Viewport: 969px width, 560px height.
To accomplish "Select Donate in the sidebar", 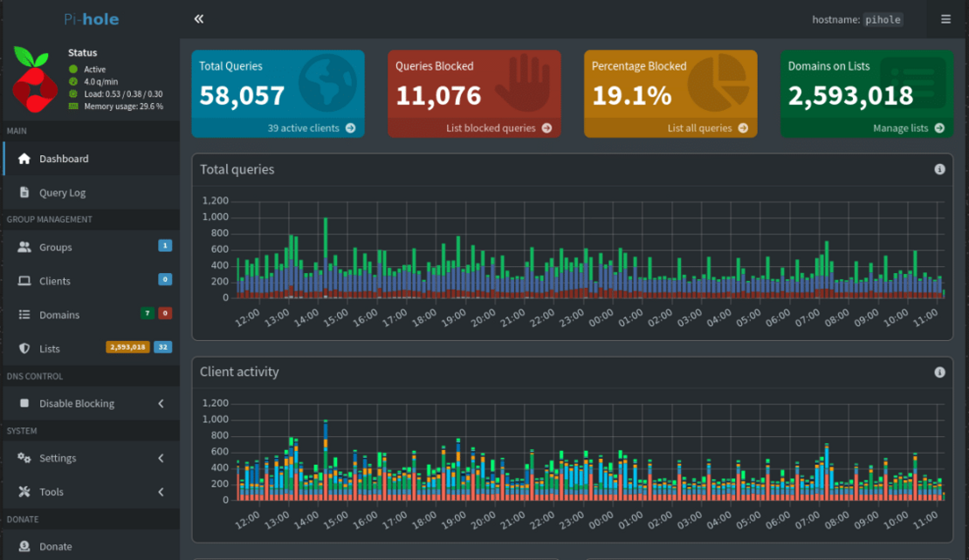I will click(x=55, y=546).
